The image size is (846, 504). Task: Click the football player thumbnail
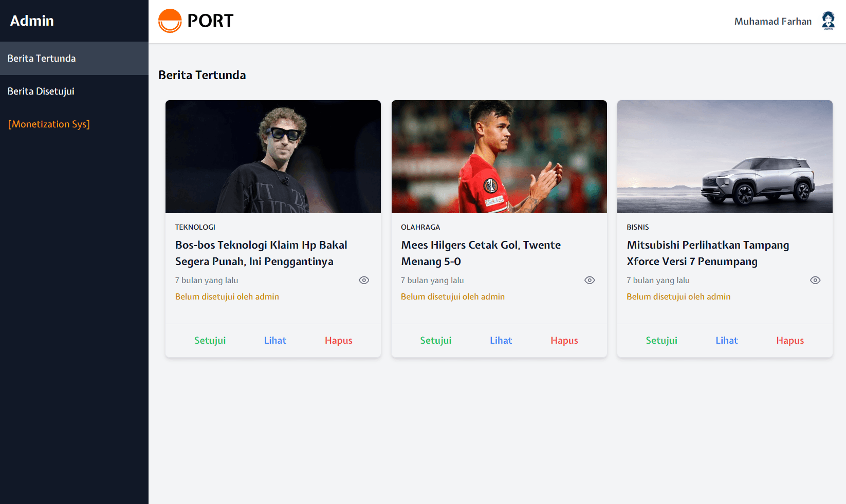point(499,157)
